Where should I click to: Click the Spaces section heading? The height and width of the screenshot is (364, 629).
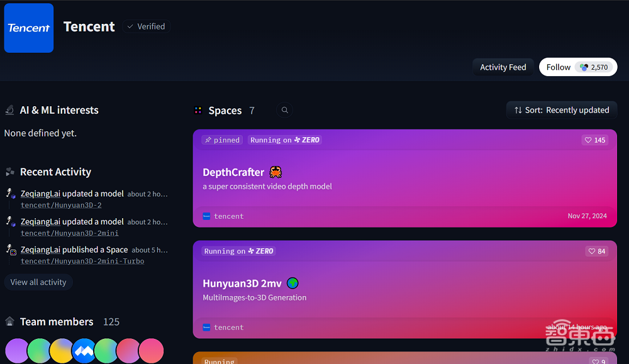(x=225, y=111)
